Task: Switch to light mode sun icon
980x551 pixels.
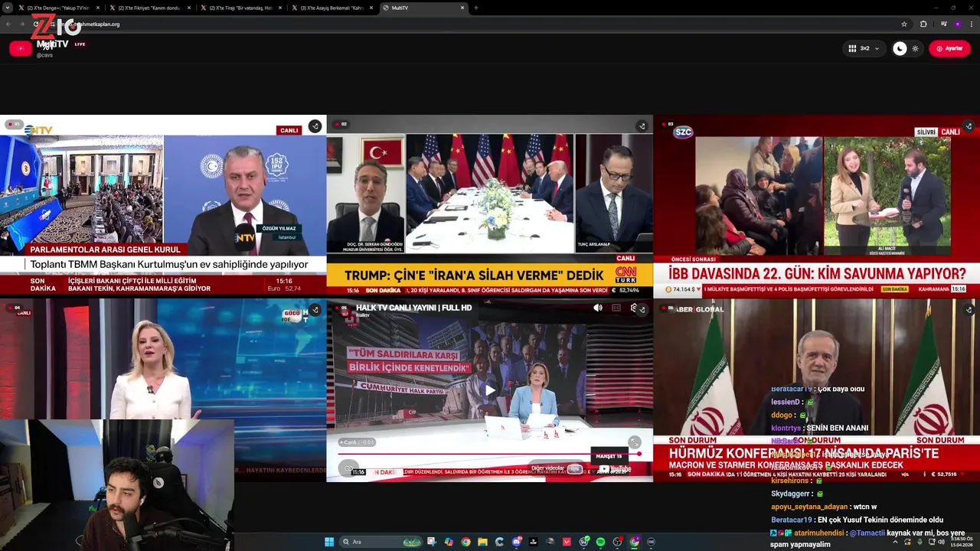Action: coord(915,48)
